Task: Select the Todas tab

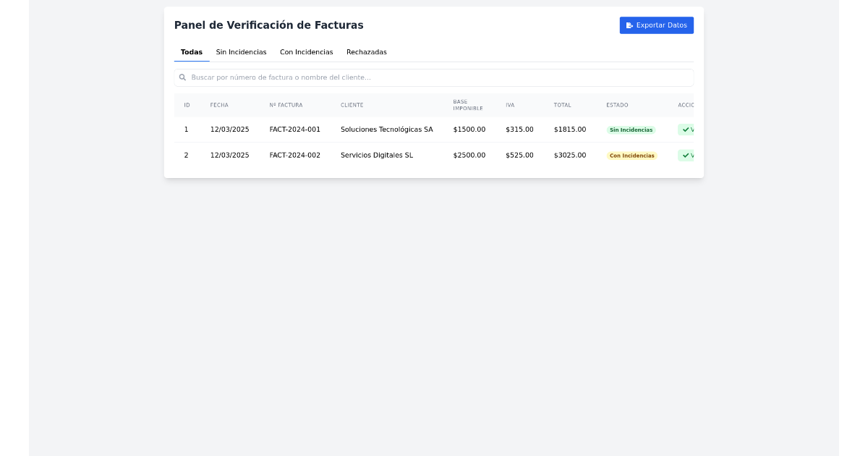Action: [x=192, y=52]
